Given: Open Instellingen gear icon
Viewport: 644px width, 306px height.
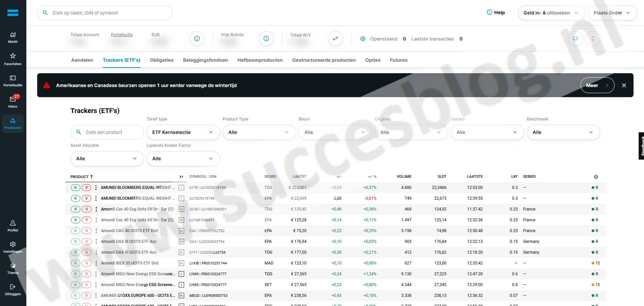Looking at the screenshot, I should tap(13, 245).
